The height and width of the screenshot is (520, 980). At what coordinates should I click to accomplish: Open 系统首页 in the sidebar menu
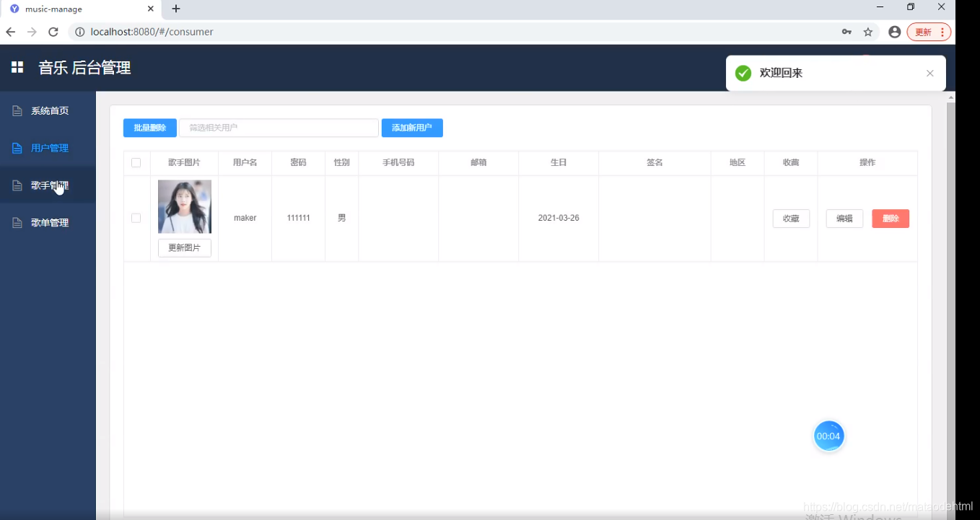coord(48,111)
